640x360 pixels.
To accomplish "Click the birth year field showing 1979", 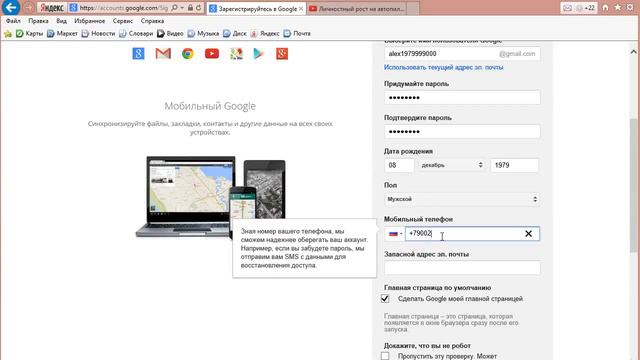I will pyautogui.click(x=515, y=165).
